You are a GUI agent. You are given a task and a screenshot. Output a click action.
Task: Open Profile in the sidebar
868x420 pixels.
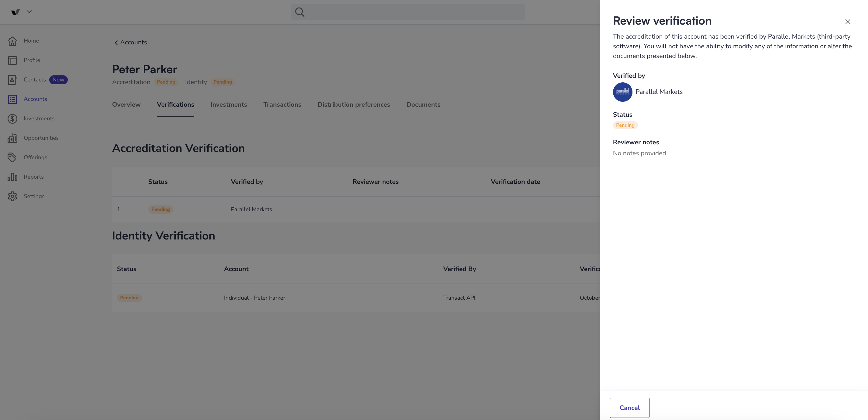click(32, 60)
